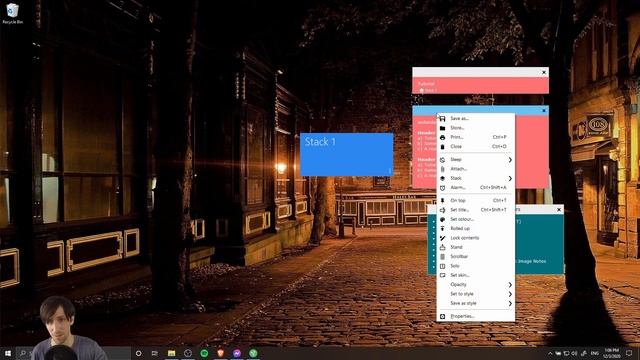
Task: Close the teal note window
Action: tap(559, 210)
